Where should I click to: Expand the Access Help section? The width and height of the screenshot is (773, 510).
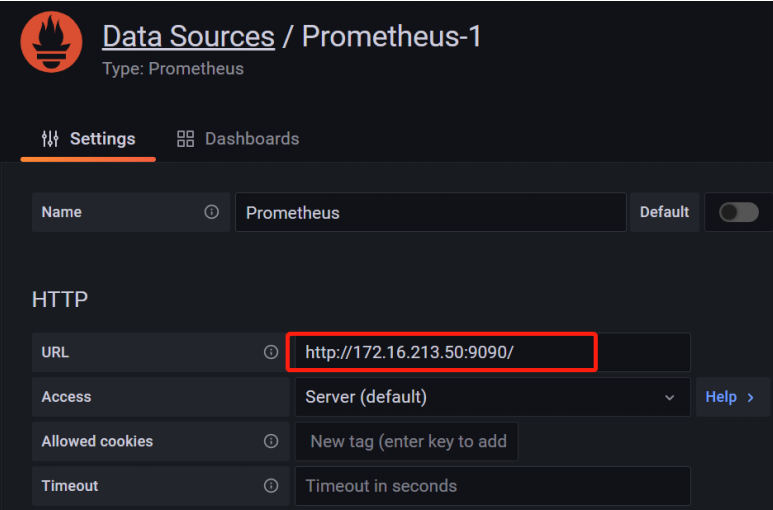(730, 397)
